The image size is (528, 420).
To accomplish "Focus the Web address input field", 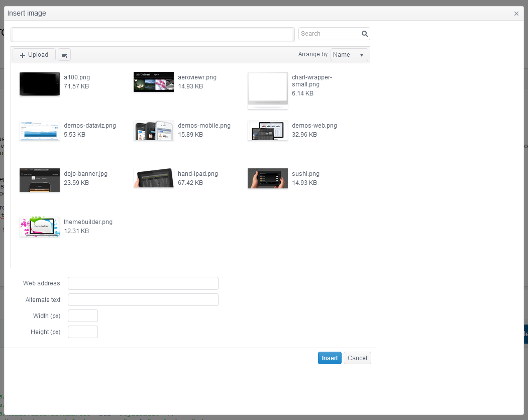I will 143,283.
